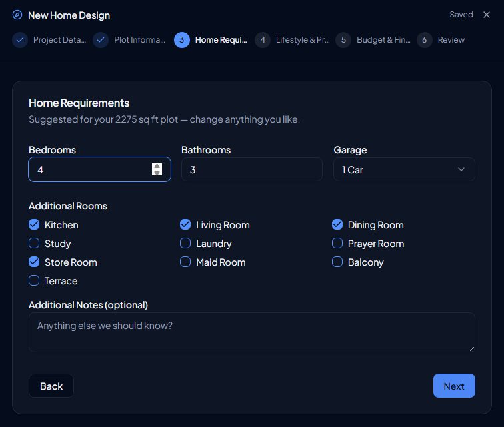Open the Garage dropdown showing 1 Car
This screenshot has width=504, height=427.
click(404, 169)
